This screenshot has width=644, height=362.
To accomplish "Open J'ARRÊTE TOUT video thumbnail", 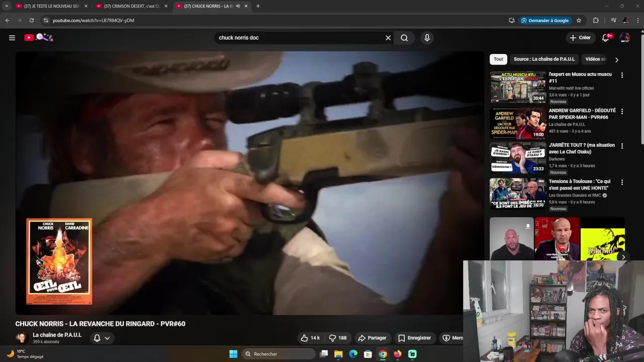I will (518, 158).
